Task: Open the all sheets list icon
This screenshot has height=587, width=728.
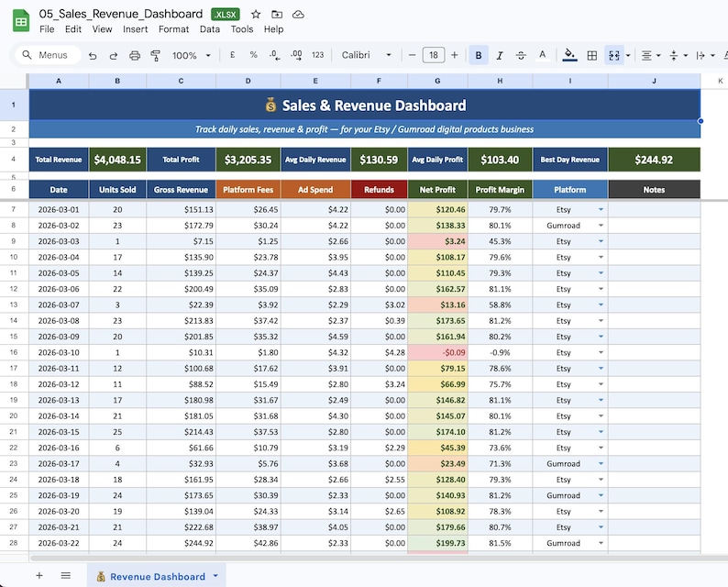Action: click(x=66, y=576)
